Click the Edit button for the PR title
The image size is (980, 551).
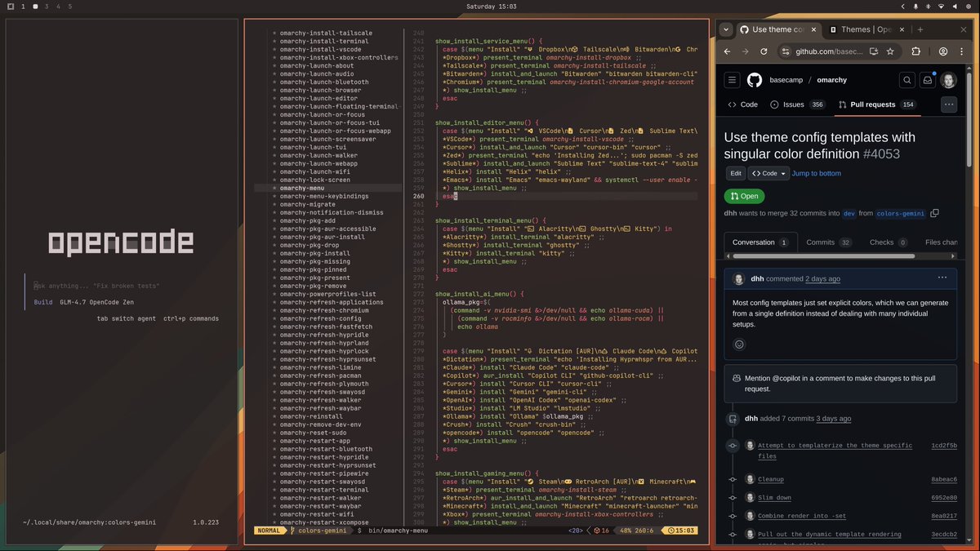point(735,173)
